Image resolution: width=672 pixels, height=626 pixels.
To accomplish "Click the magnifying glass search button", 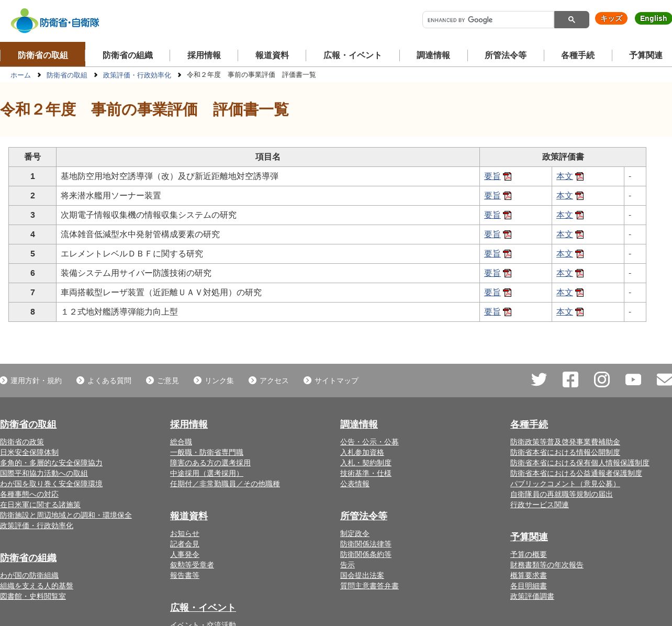I will tap(571, 20).
